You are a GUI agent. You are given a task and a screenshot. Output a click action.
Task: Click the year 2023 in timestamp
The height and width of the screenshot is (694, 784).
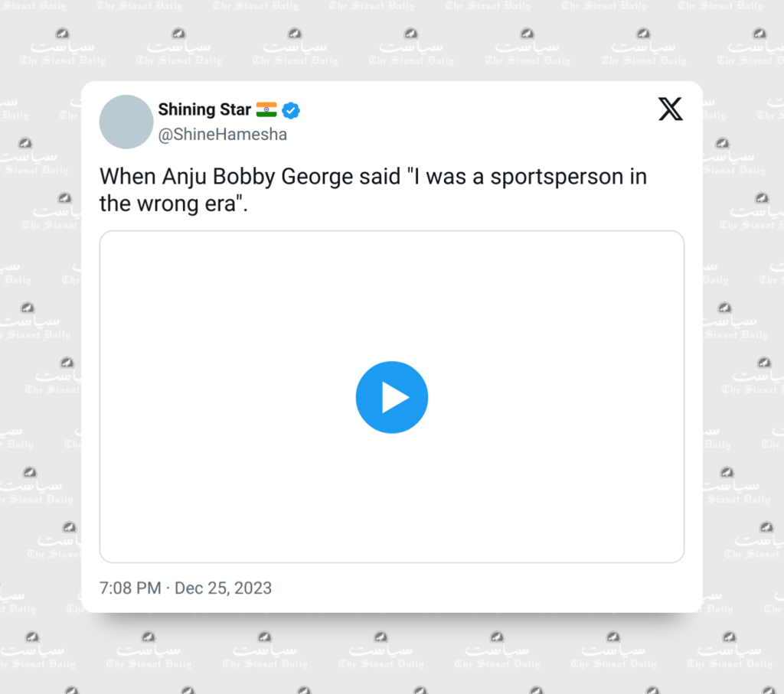pyautogui.click(x=253, y=588)
